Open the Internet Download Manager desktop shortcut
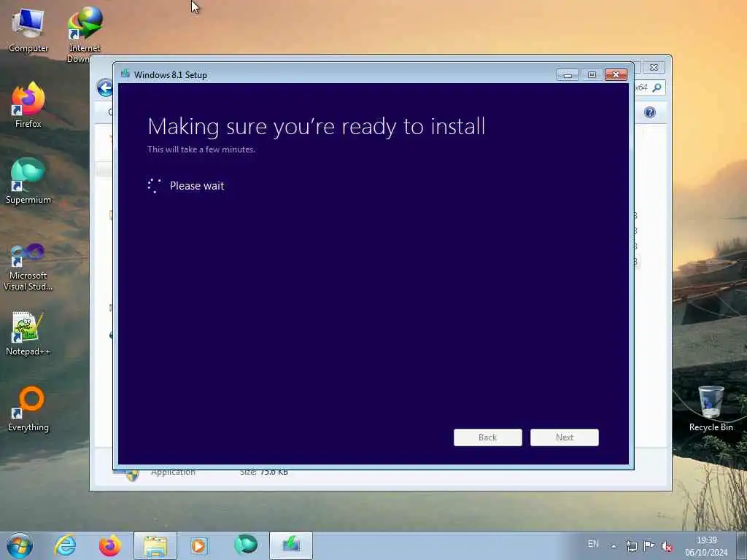 click(85, 34)
